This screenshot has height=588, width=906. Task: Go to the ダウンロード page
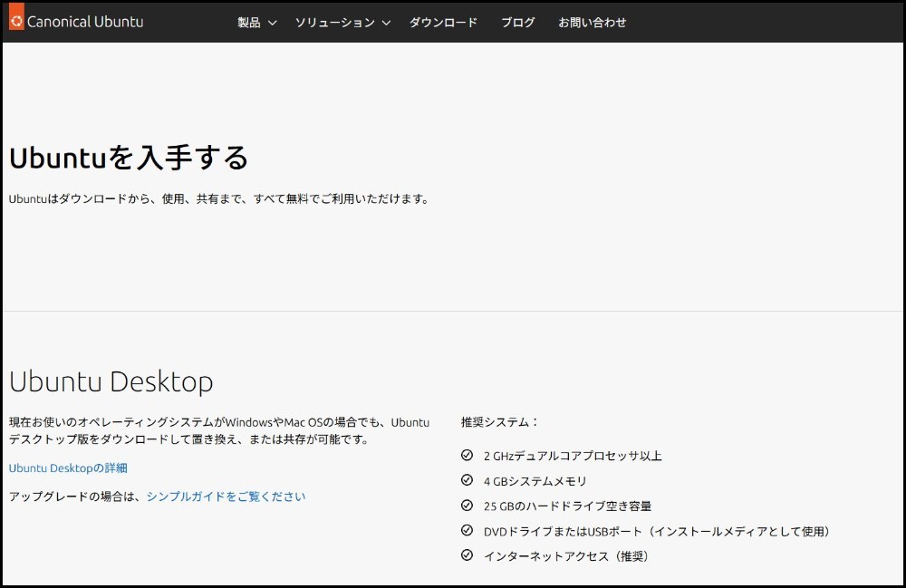coord(444,23)
